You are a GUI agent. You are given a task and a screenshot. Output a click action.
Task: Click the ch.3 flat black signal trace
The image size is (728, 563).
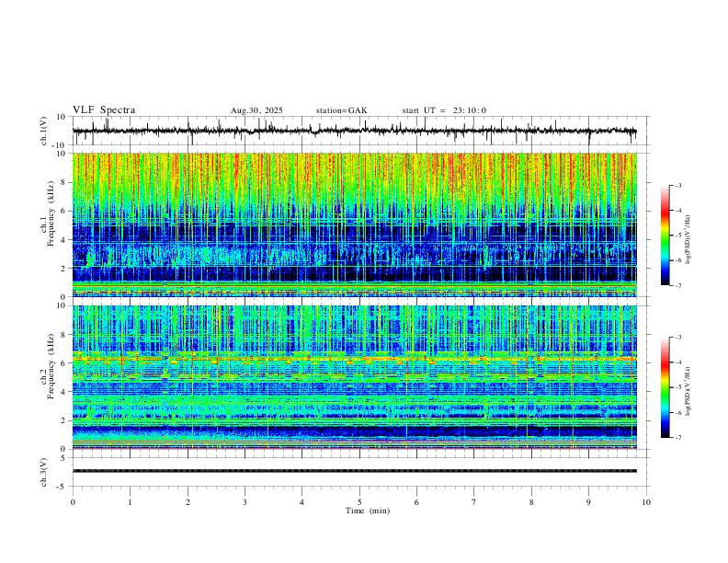click(x=355, y=471)
